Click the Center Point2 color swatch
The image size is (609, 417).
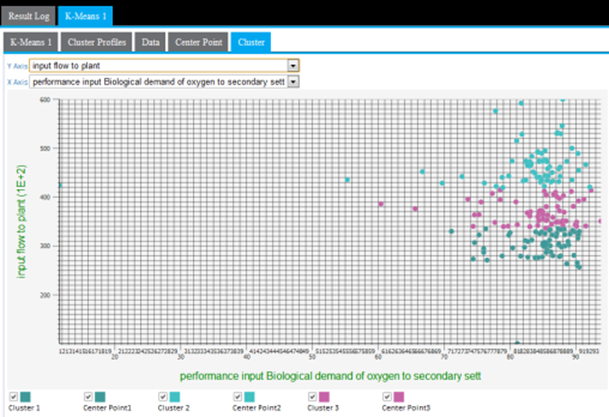249,397
